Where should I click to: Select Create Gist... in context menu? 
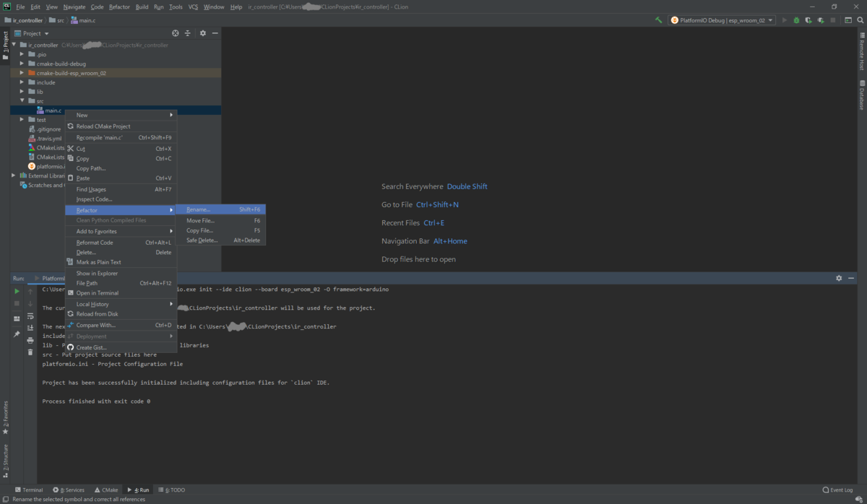pyautogui.click(x=121, y=347)
